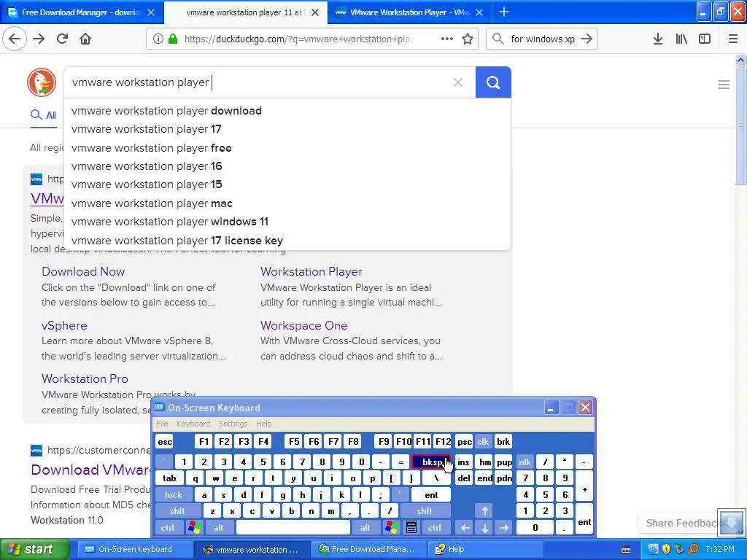Click the bksp key on the on-screen keyboard
This screenshot has height=560, width=747.
coord(431,462)
